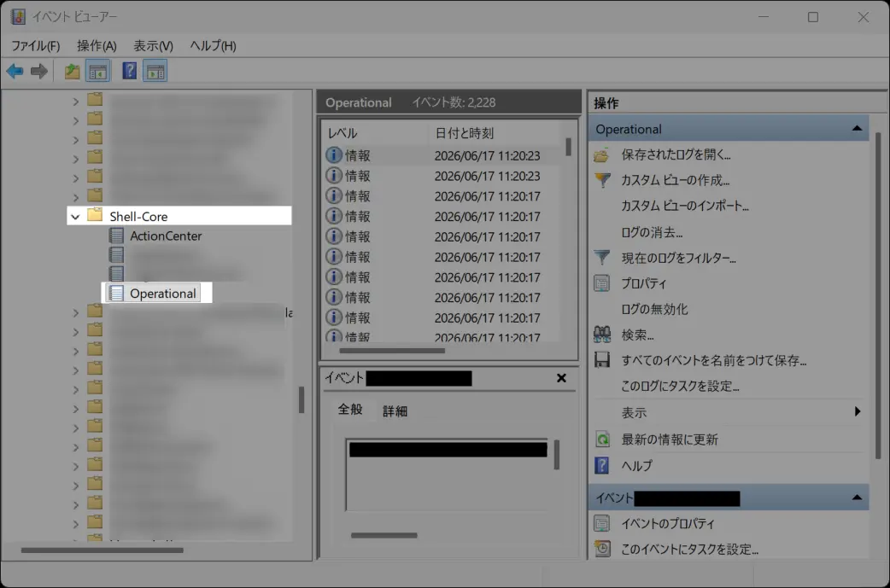Switch to the 詳細 tab

[395, 411]
